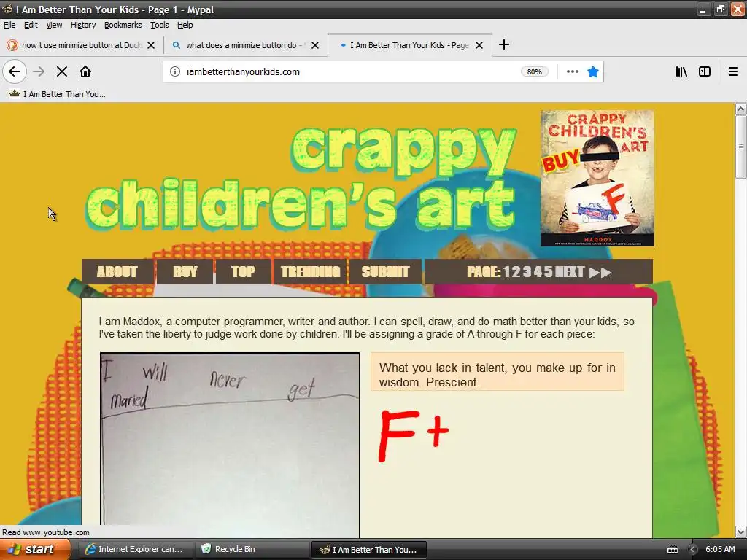Viewport: 747px width, 560px height.
Task: Show sidebars icon
Action: pos(705,71)
